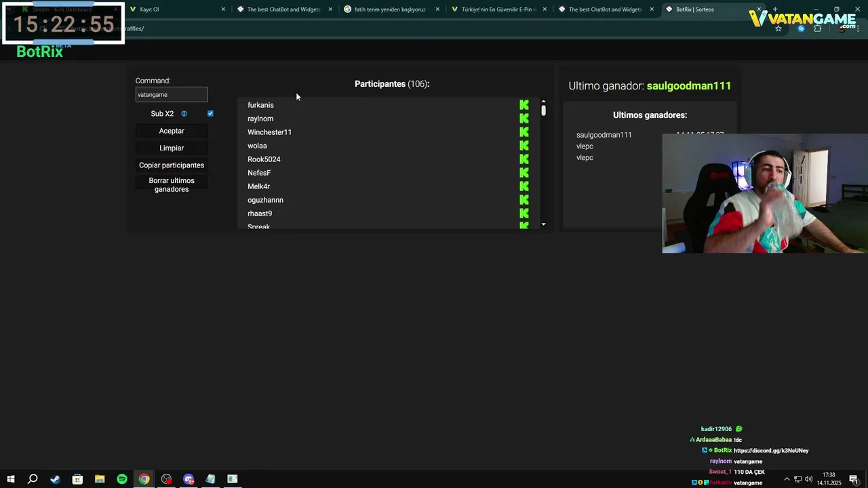
Task: Switch to Chrome in the taskbar
Action: [x=144, y=479]
